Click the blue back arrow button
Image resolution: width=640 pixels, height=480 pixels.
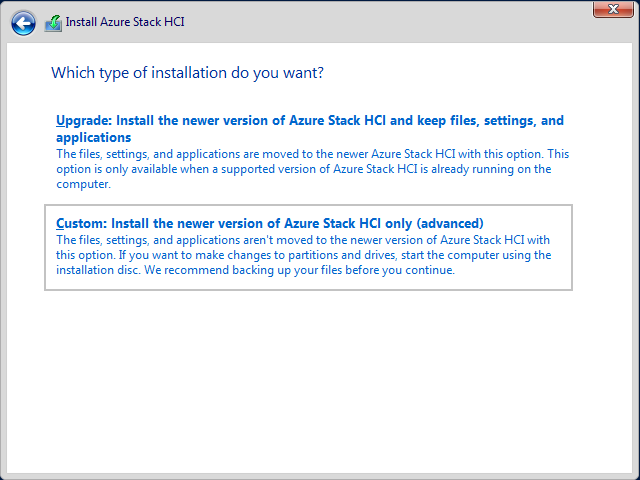click(x=23, y=22)
